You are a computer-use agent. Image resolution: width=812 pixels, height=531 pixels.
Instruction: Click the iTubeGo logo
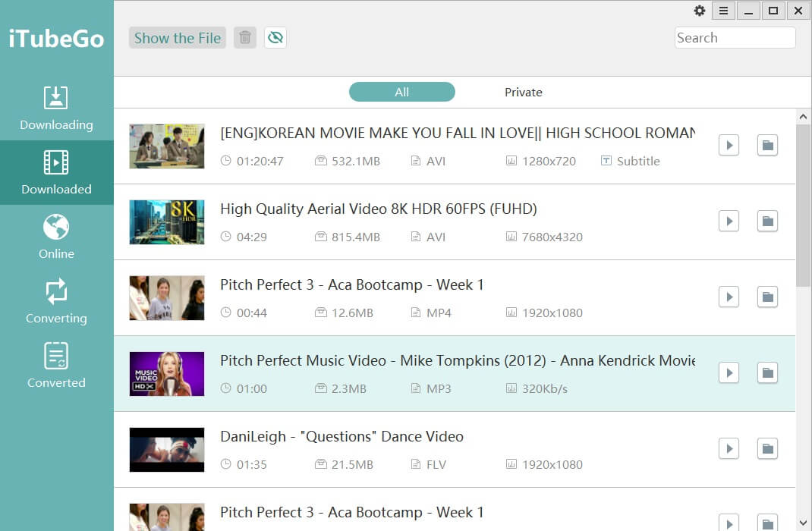coord(56,39)
